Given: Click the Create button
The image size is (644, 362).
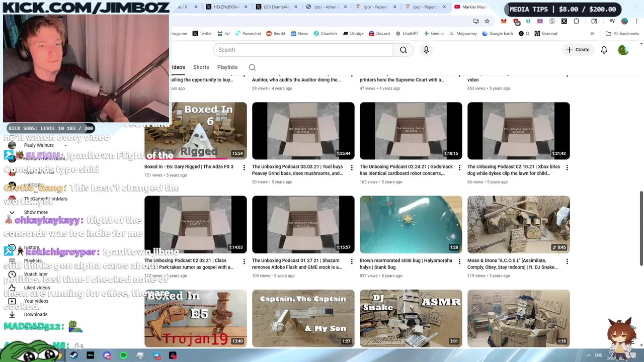Looking at the screenshot, I should (x=578, y=50).
